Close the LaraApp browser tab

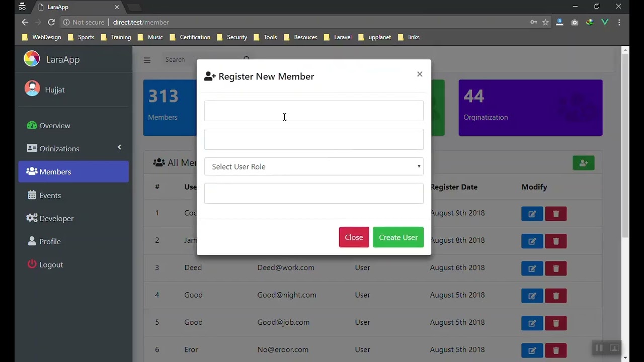tap(117, 7)
